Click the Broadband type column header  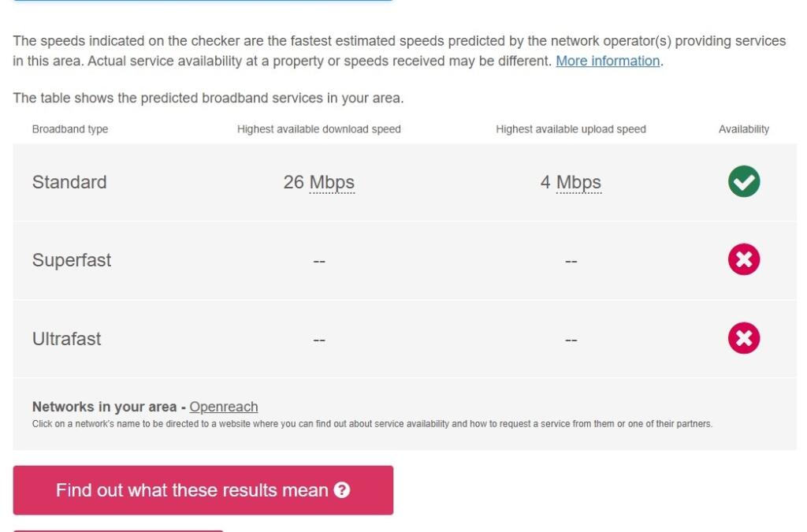pos(70,129)
